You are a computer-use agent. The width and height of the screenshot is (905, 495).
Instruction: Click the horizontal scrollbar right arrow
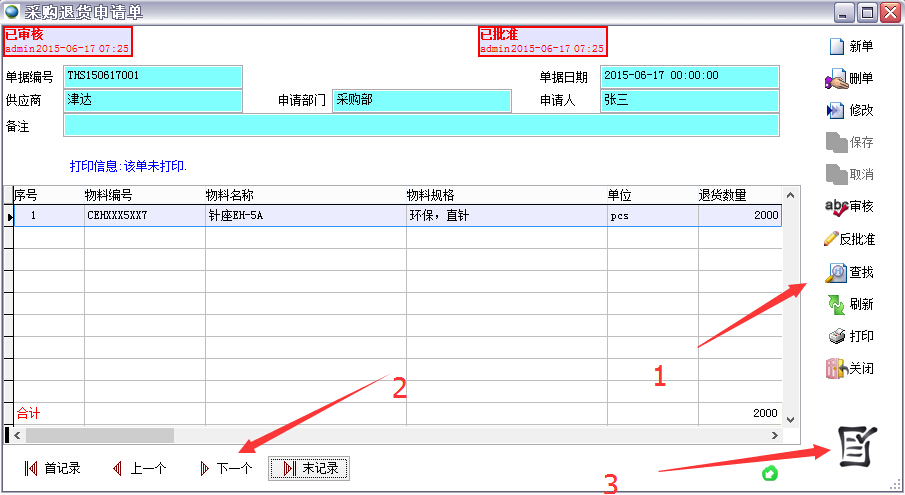point(773,436)
